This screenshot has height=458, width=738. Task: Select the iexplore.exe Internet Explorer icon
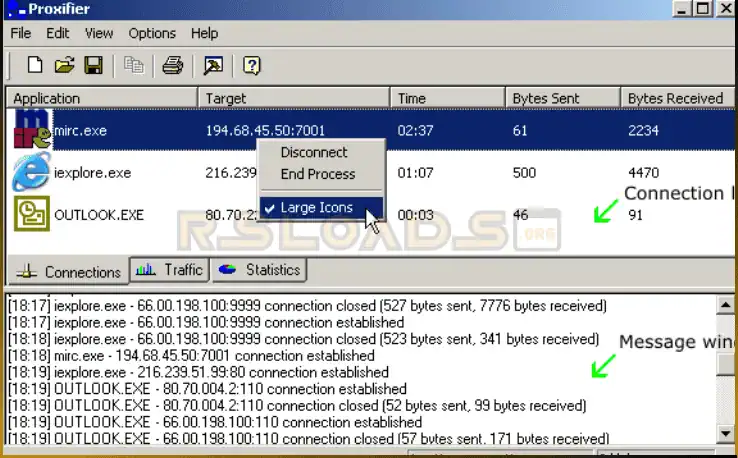coord(30,173)
